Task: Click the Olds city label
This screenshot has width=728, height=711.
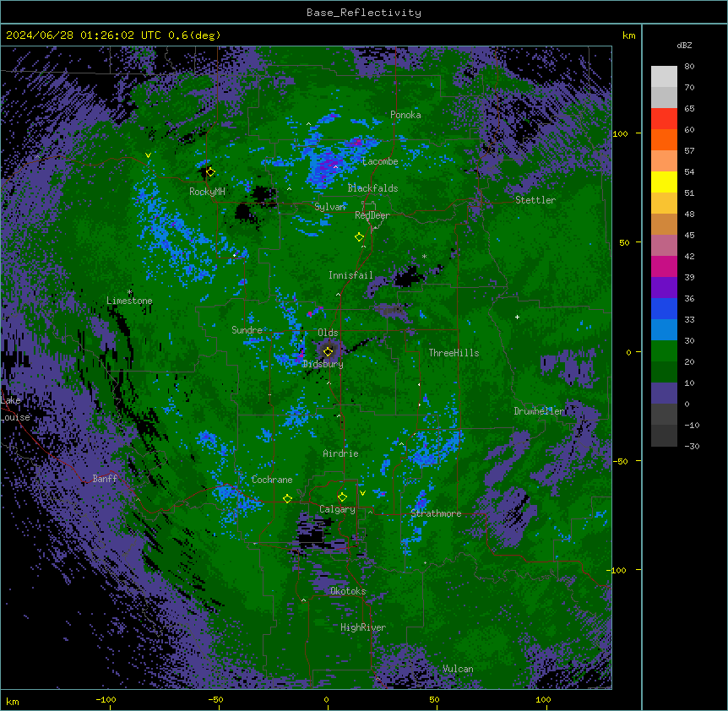Action: [x=328, y=333]
